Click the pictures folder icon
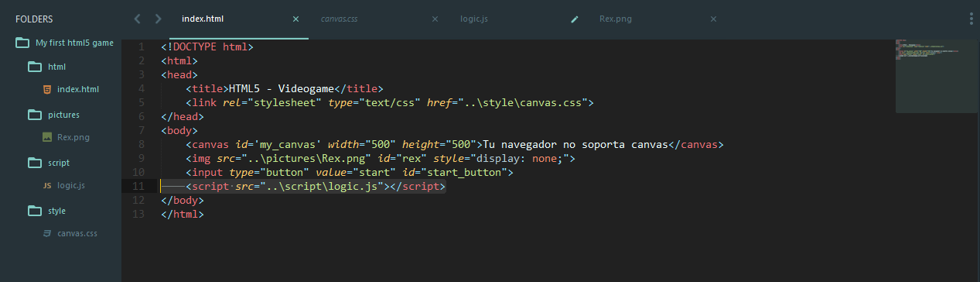980x282 pixels. point(34,115)
